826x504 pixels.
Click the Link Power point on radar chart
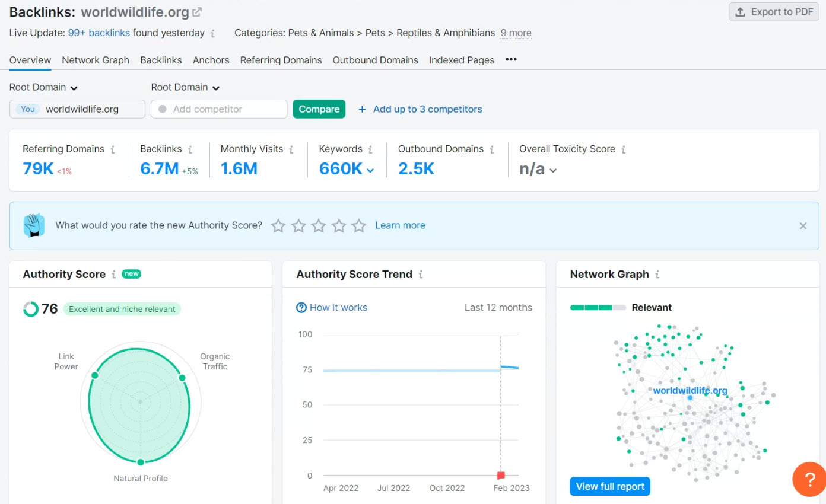tap(94, 375)
